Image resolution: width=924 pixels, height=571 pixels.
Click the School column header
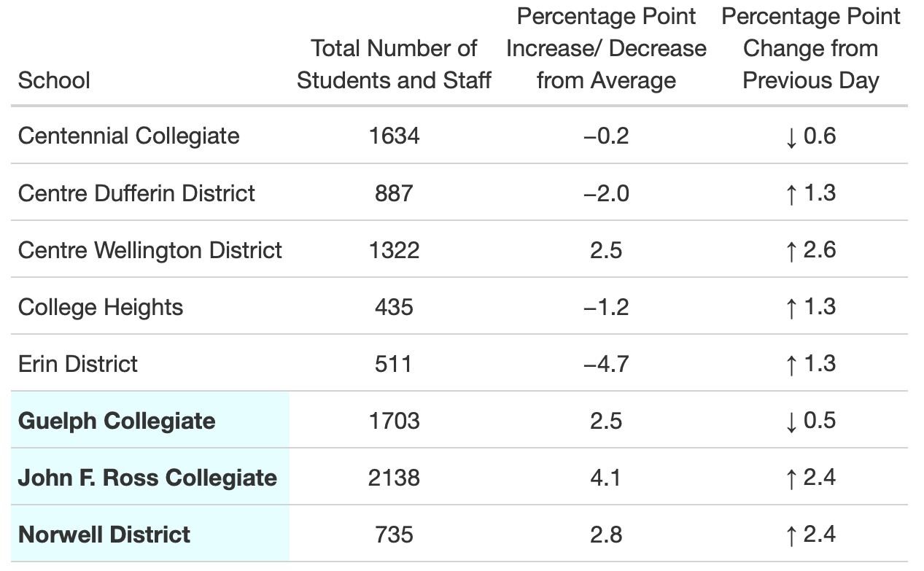(54, 80)
